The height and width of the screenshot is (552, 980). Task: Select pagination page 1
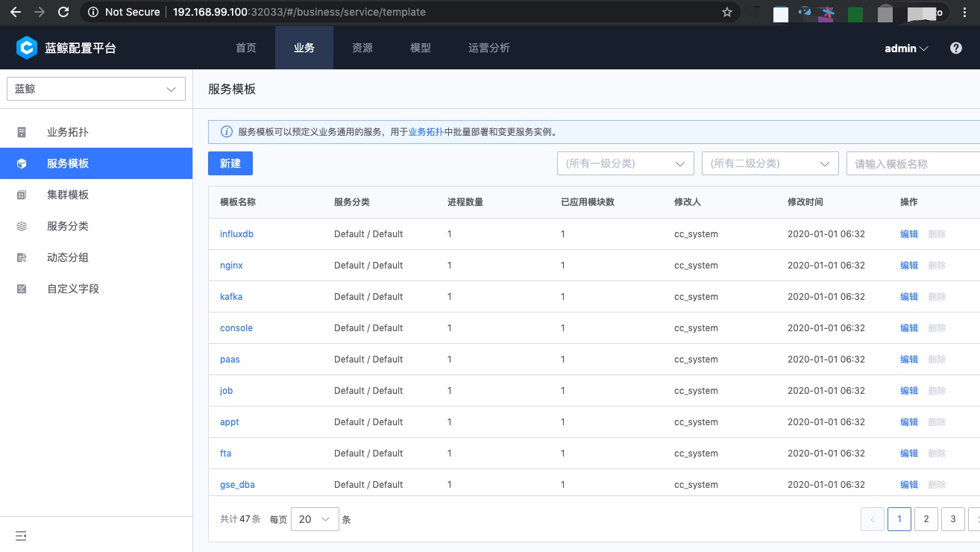tap(899, 519)
